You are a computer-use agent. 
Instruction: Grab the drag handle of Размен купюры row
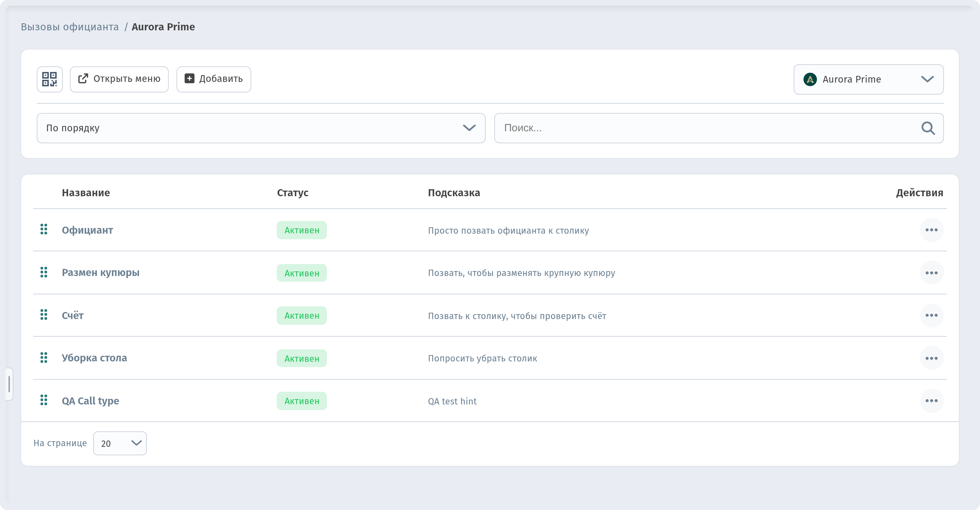tap(44, 272)
